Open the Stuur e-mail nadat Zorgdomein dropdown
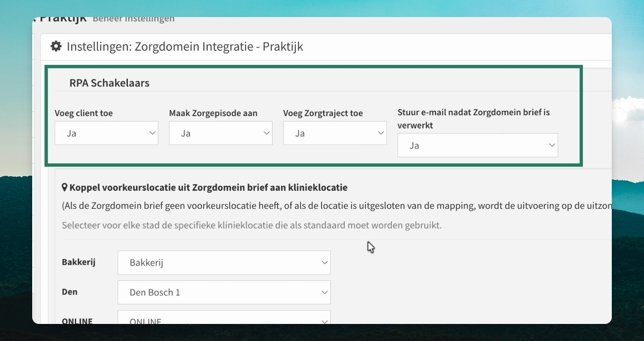This screenshot has height=341, width=644. click(478, 145)
